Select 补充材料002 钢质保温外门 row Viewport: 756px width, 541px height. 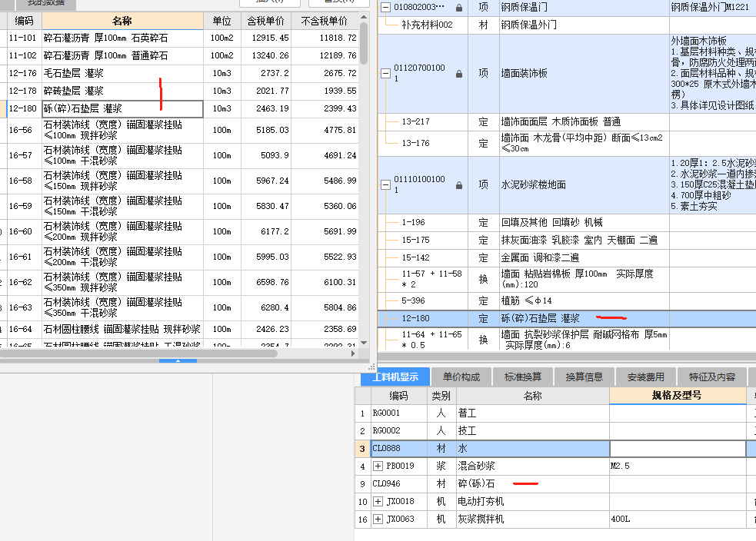[567, 25]
